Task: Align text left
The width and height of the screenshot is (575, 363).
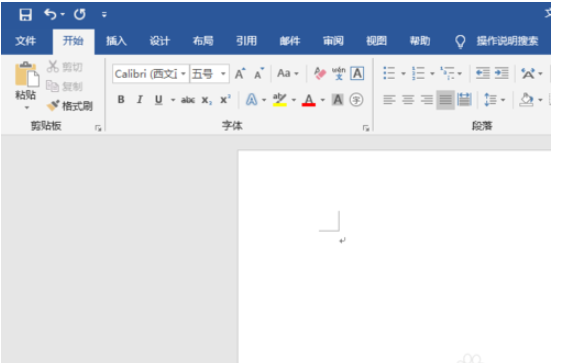Action: click(389, 100)
